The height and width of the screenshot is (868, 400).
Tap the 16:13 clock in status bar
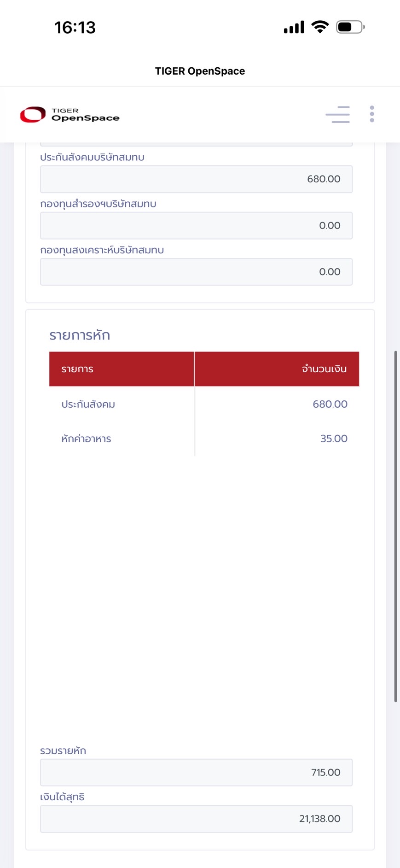pyautogui.click(x=75, y=28)
